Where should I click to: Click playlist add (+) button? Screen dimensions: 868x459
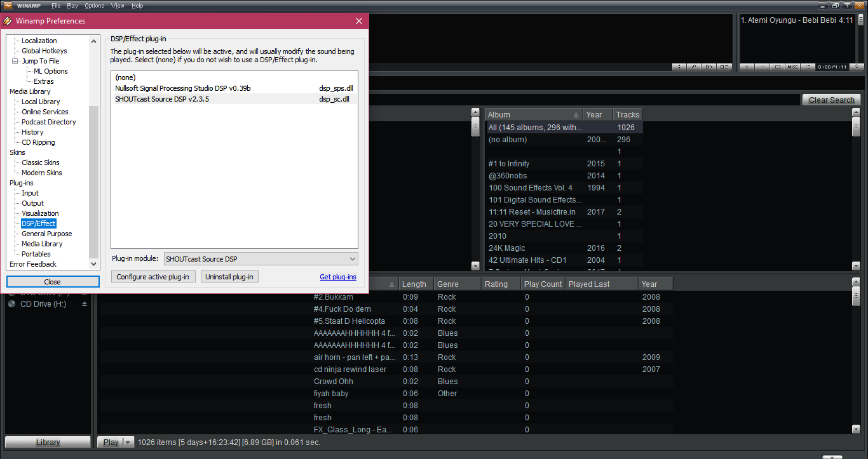(747, 67)
